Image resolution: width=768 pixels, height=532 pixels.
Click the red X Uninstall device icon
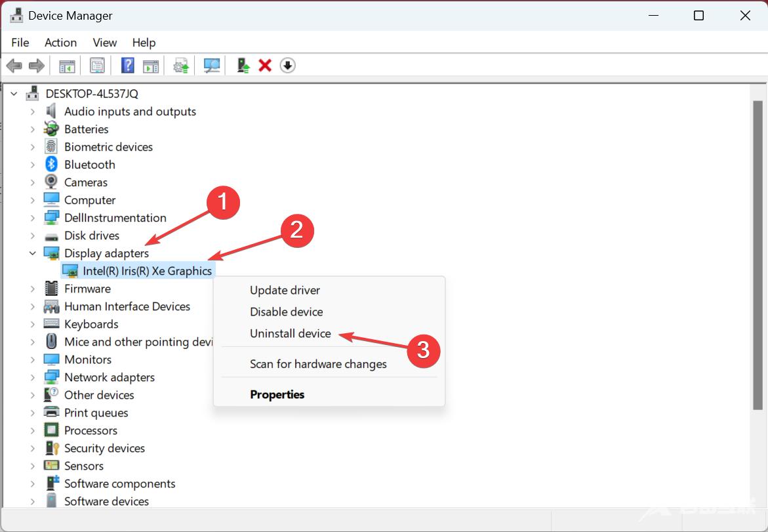[x=265, y=65]
